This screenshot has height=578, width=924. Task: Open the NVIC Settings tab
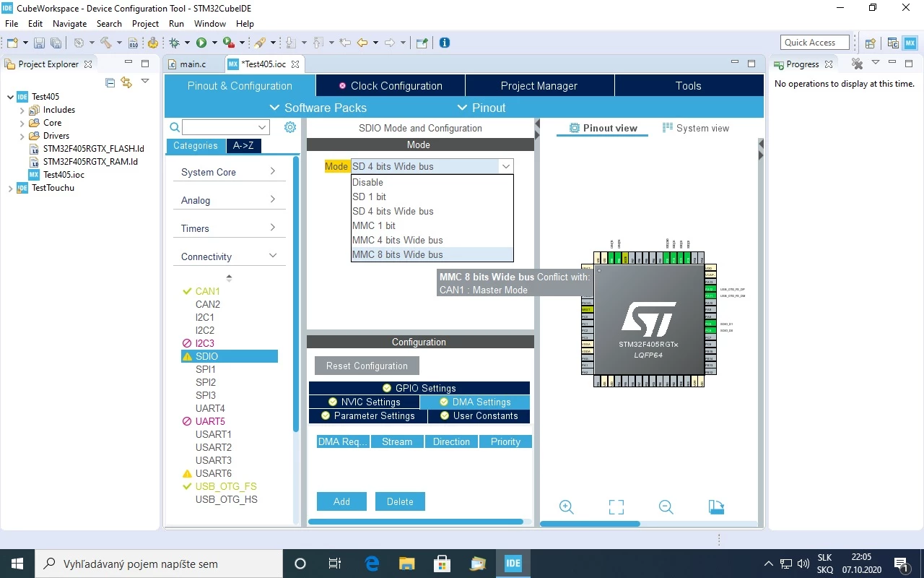click(364, 402)
